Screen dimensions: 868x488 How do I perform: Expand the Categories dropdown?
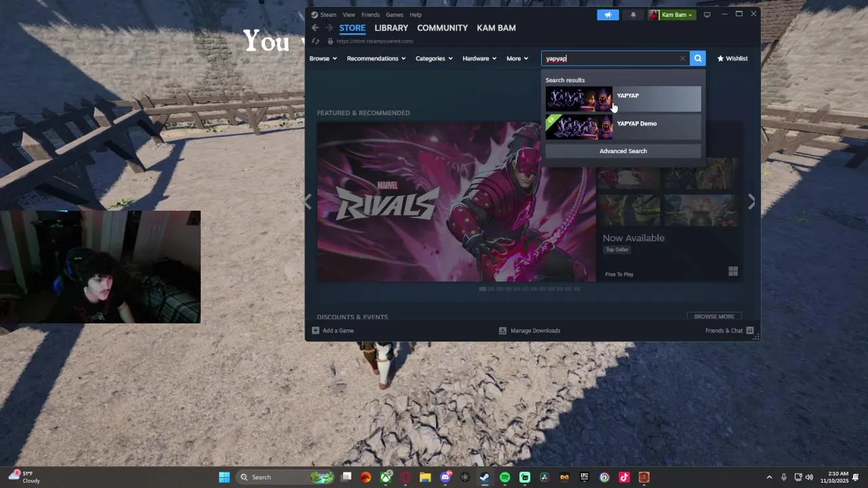pos(434,58)
